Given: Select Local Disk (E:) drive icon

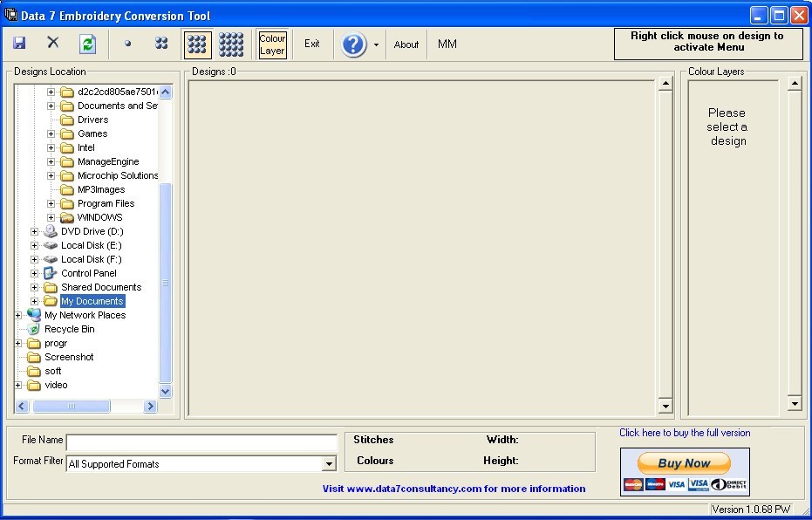Looking at the screenshot, I should coord(51,245).
